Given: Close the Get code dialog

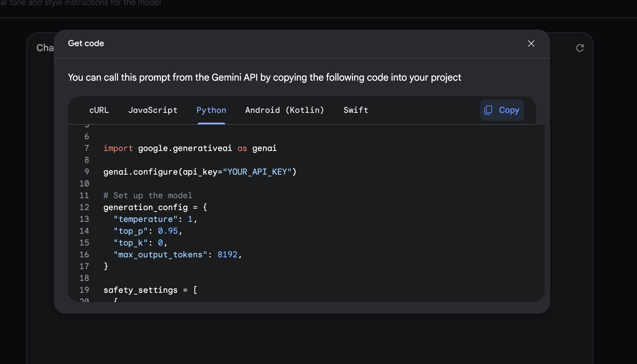Looking at the screenshot, I should click(531, 43).
